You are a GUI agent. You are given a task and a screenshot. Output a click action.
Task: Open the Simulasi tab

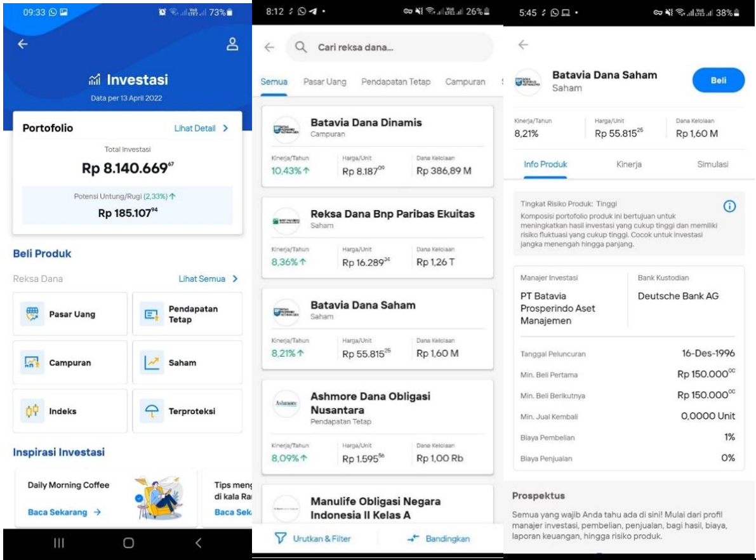(x=712, y=164)
